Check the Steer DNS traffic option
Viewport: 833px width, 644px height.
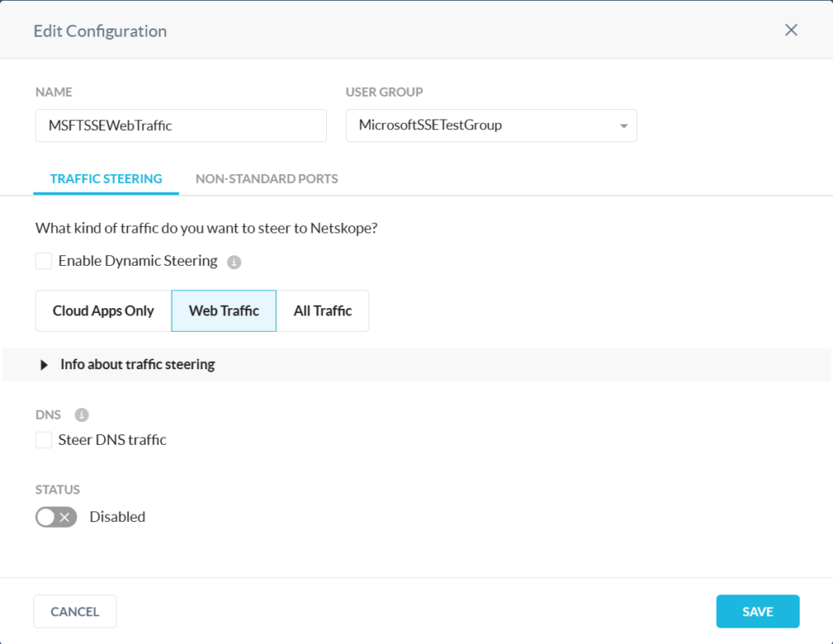pos(43,439)
